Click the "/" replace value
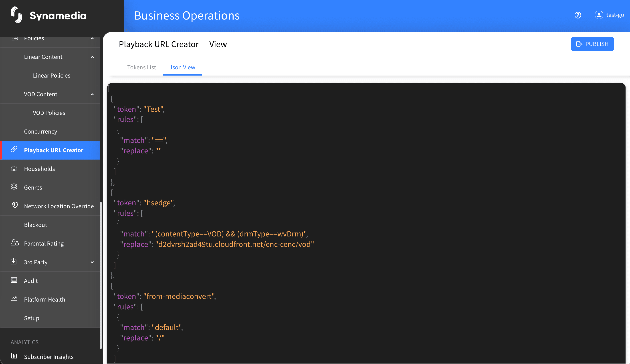This screenshot has width=630, height=364. coord(160,338)
